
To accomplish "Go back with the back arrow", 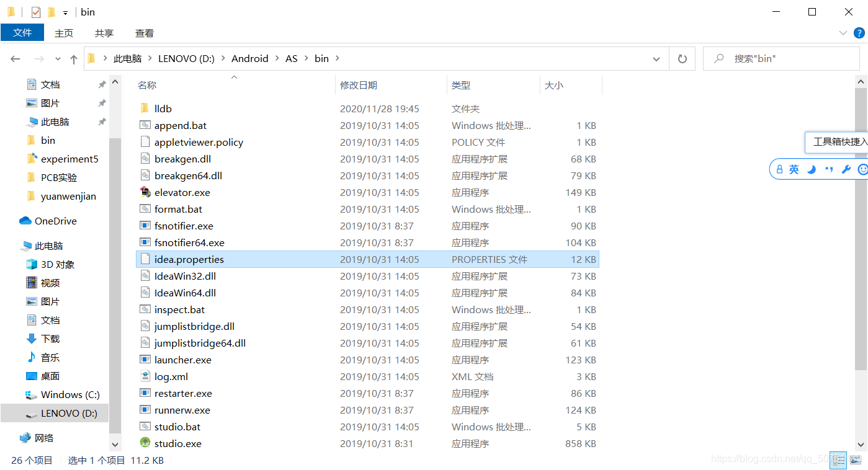I will point(16,59).
